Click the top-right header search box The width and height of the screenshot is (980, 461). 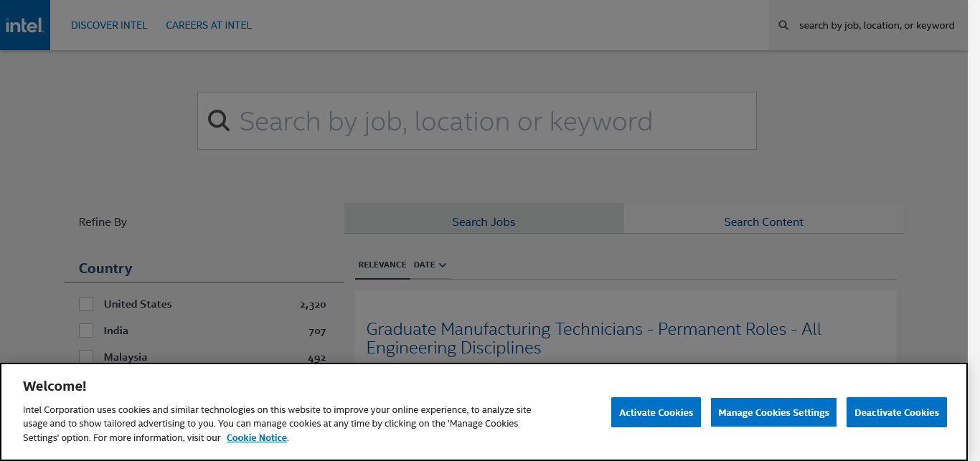[x=876, y=25]
